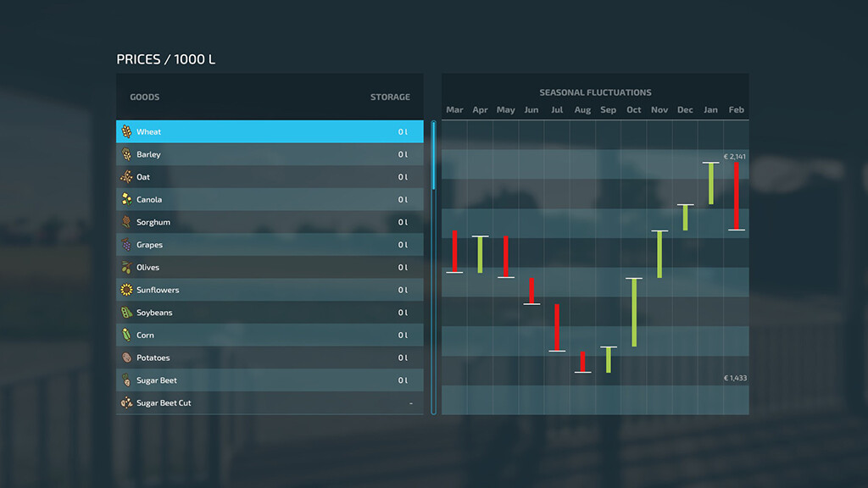The width and height of the screenshot is (868, 488).
Task: Click the Mar month label
Action: click(x=454, y=110)
